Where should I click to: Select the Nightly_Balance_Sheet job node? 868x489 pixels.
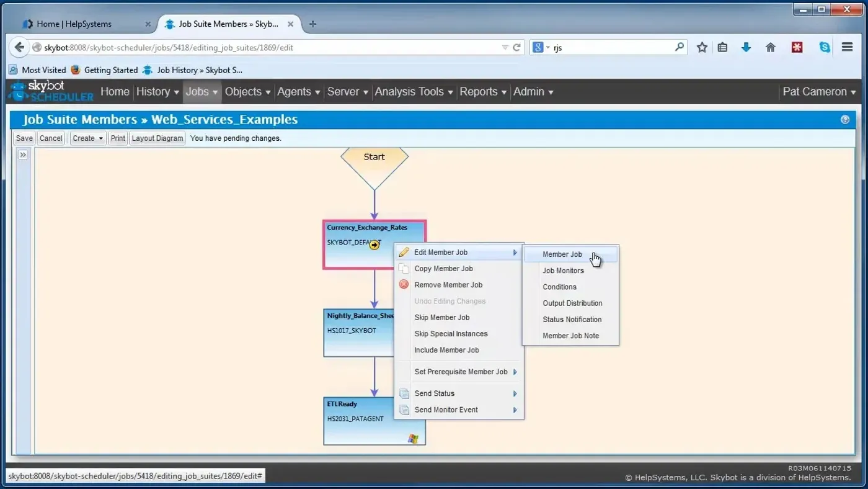pos(358,333)
